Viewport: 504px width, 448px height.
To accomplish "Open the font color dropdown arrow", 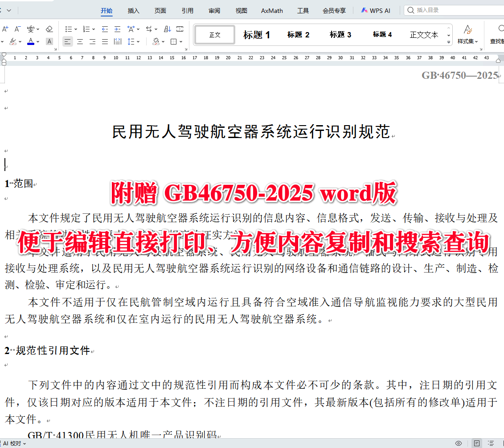I will (x=37, y=41).
